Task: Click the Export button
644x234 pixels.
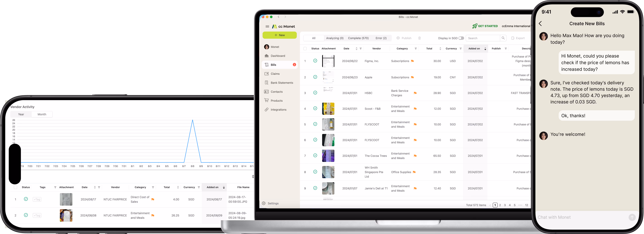Action: coord(518,38)
